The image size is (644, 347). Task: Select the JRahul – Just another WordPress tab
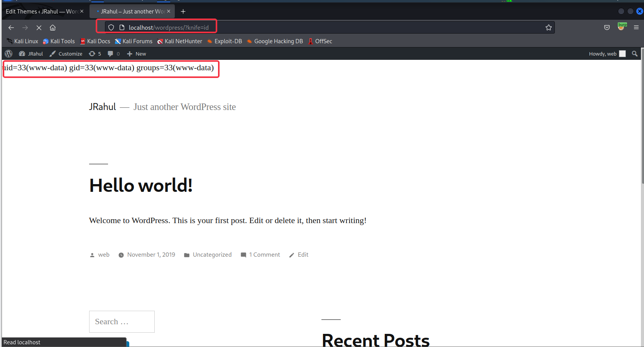pyautogui.click(x=132, y=12)
